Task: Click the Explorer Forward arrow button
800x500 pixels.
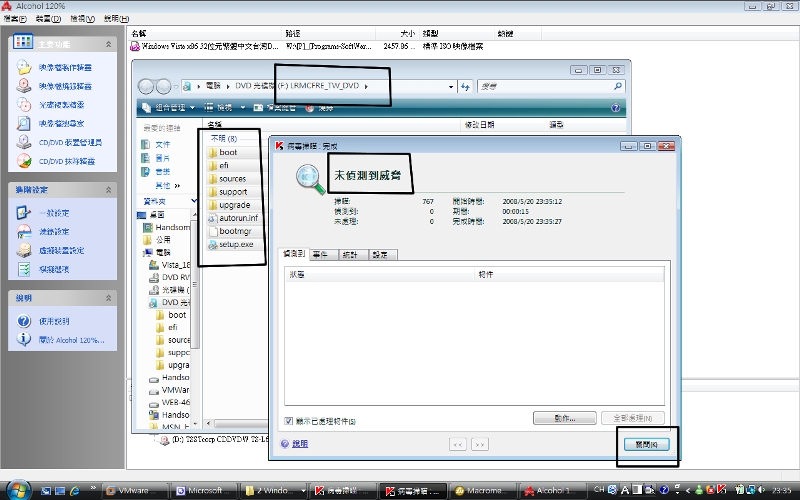Action: pos(163,86)
